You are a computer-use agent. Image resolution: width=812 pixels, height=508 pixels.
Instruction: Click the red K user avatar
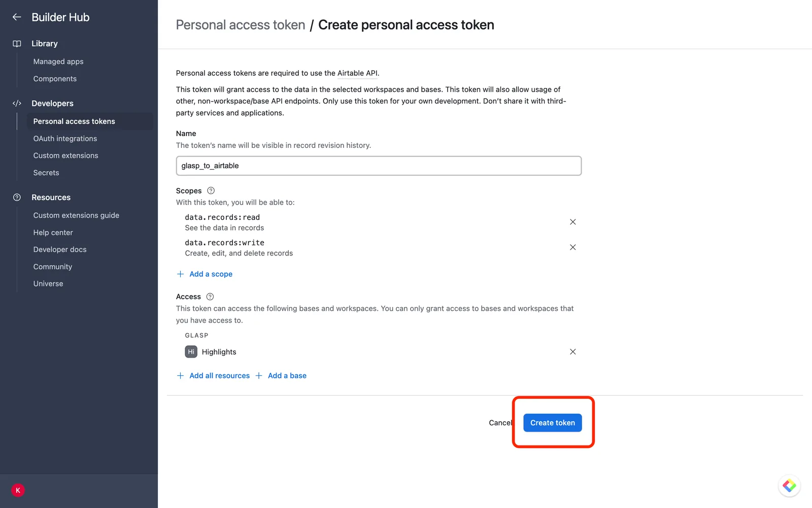[18, 490]
